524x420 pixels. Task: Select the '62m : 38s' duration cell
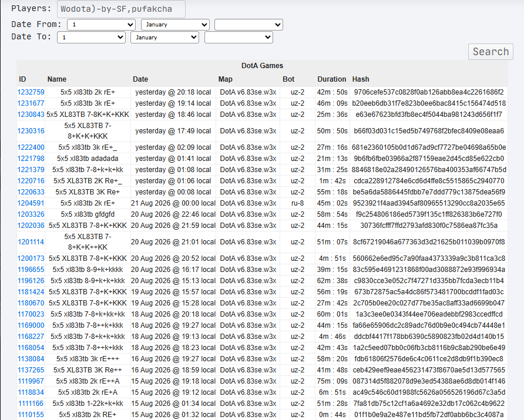332,281
